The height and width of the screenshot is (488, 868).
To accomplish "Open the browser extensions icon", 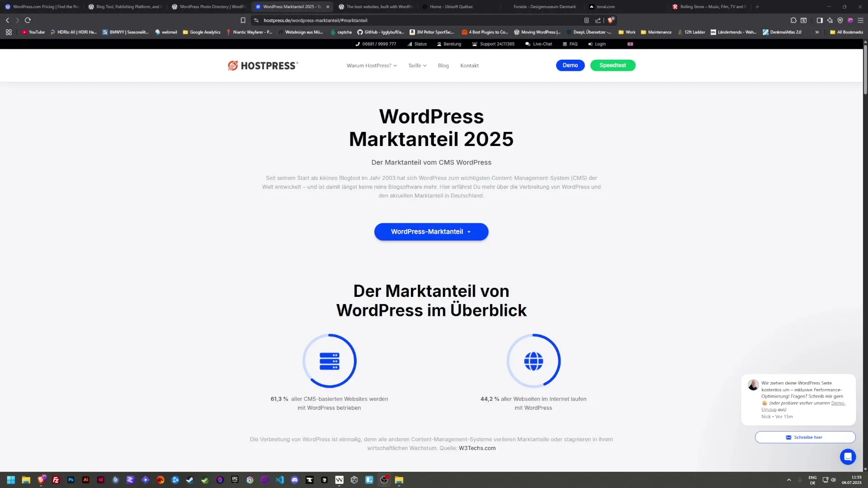I will point(793,20).
